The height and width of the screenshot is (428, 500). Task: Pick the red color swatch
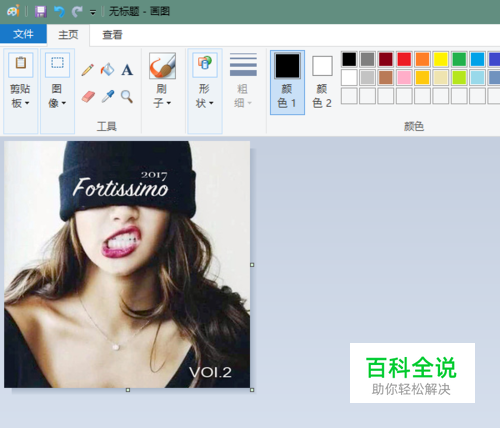click(x=404, y=59)
